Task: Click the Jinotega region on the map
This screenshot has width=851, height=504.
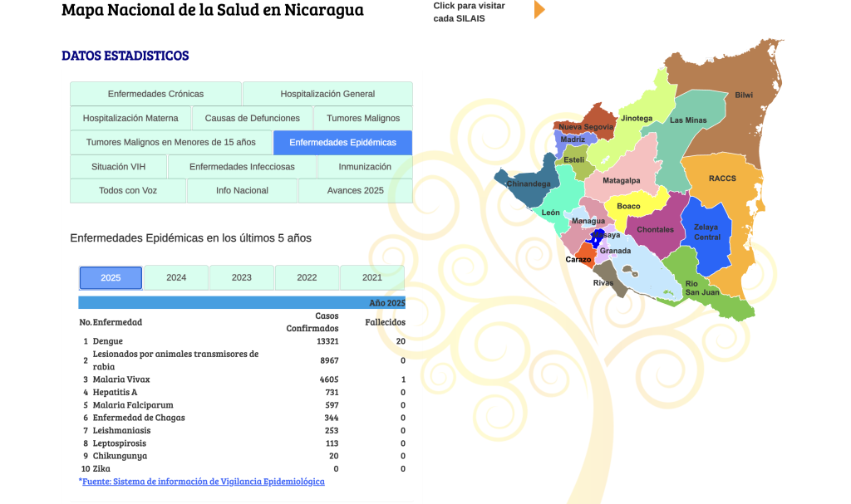Action: (x=637, y=118)
